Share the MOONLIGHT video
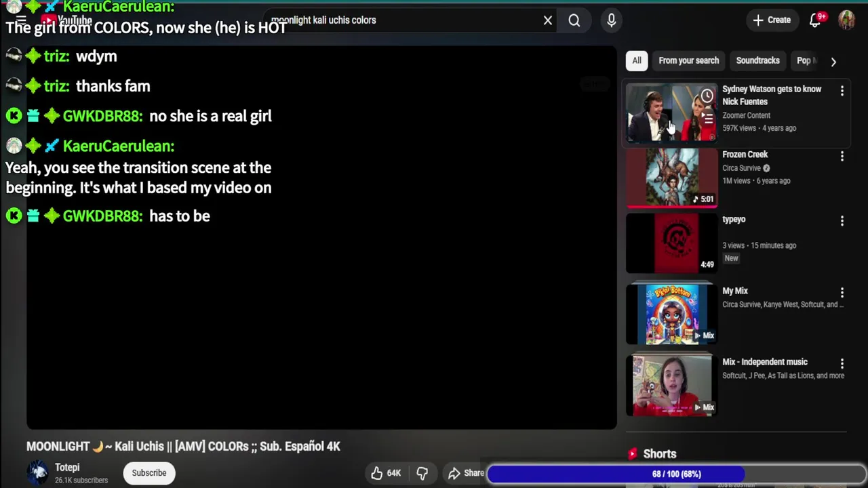Screen dimensions: 868x488 tap(467, 473)
